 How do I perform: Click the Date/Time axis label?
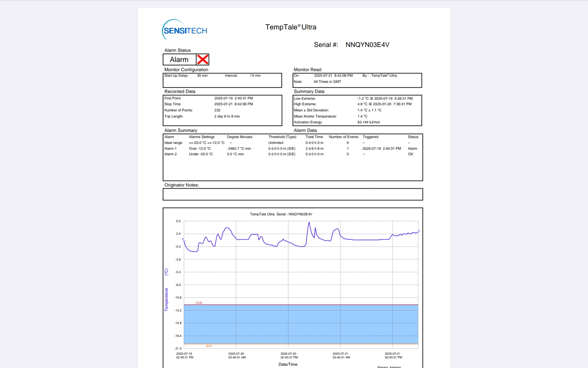pyautogui.click(x=288, y=364)
